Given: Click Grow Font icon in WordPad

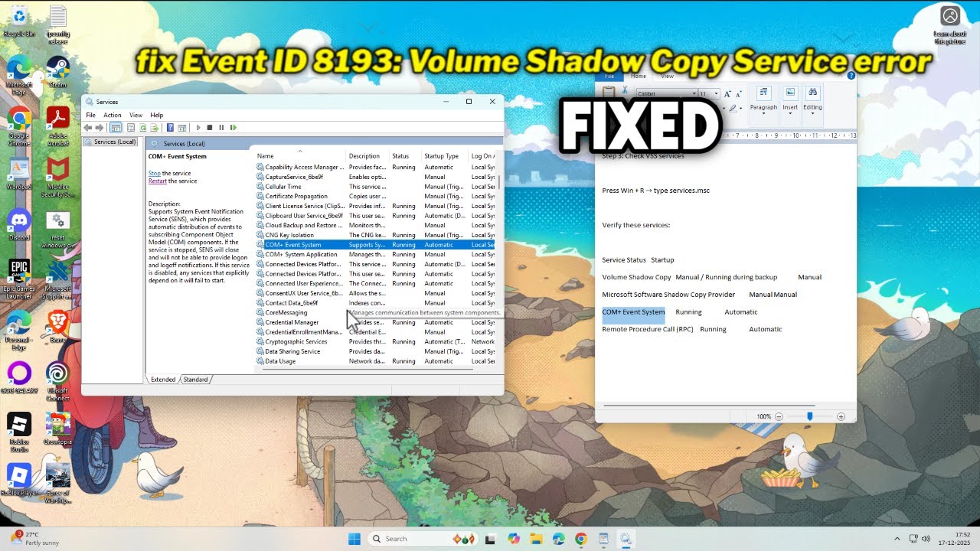Looking at the screenshot, I should tap(727, 94).
